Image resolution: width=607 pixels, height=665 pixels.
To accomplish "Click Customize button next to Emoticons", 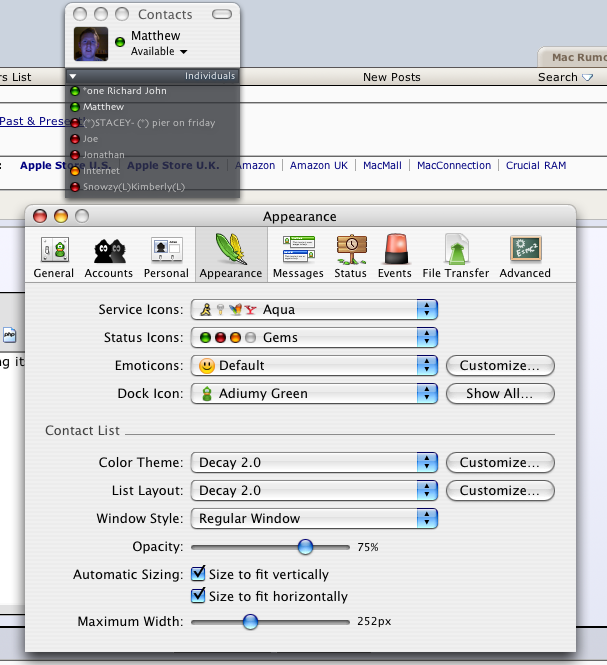I will click(500, 366).
